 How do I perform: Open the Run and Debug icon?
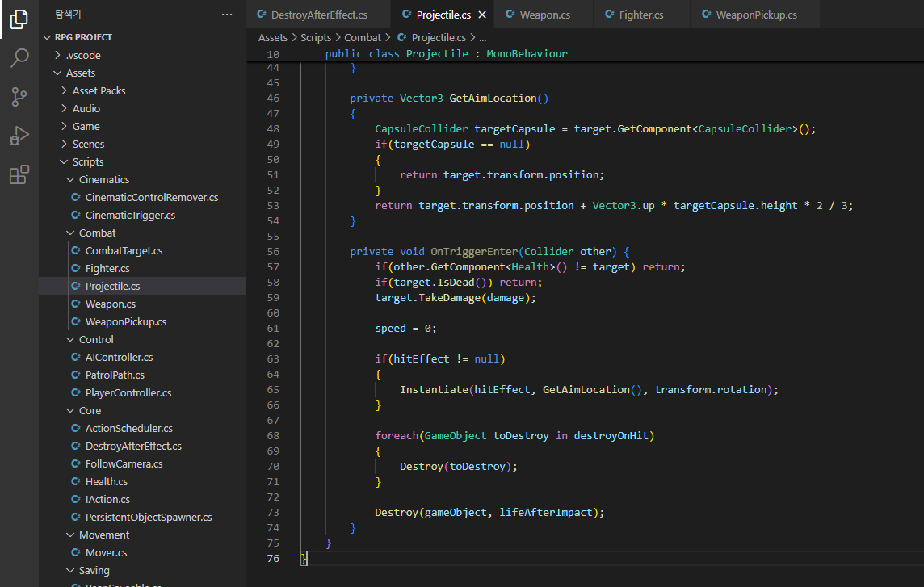(x=19, y=136)
